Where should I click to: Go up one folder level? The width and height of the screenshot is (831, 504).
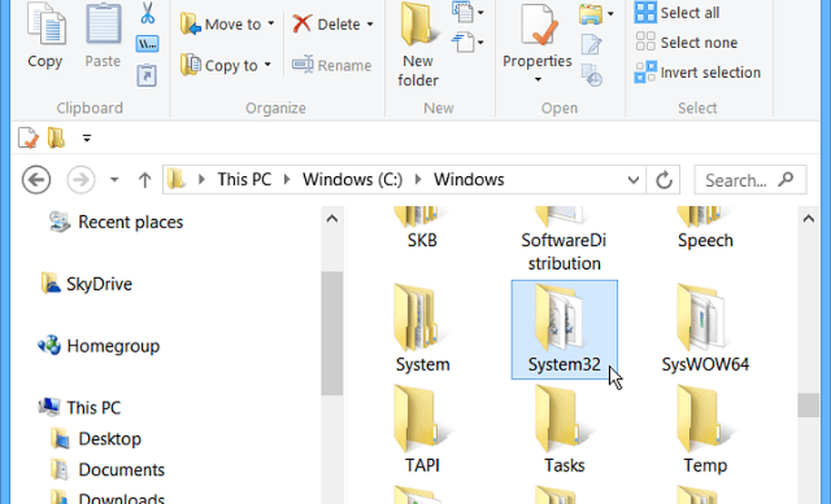pyautogui.click(x=144, y=180)
